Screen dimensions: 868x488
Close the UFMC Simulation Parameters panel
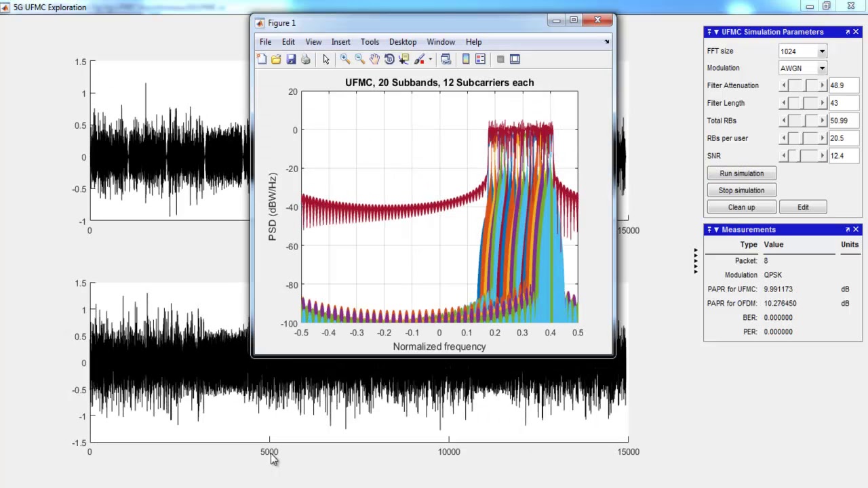(856, 32)
